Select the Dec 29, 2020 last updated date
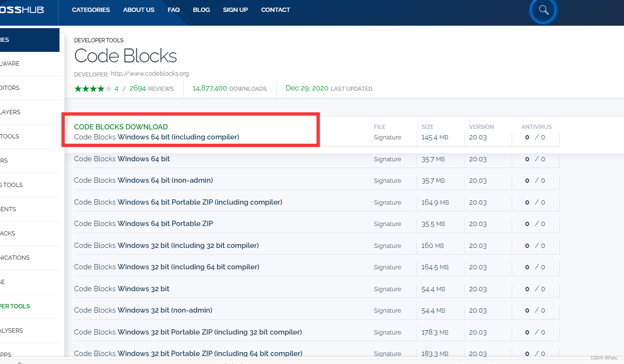 click(x=307, y=89)
